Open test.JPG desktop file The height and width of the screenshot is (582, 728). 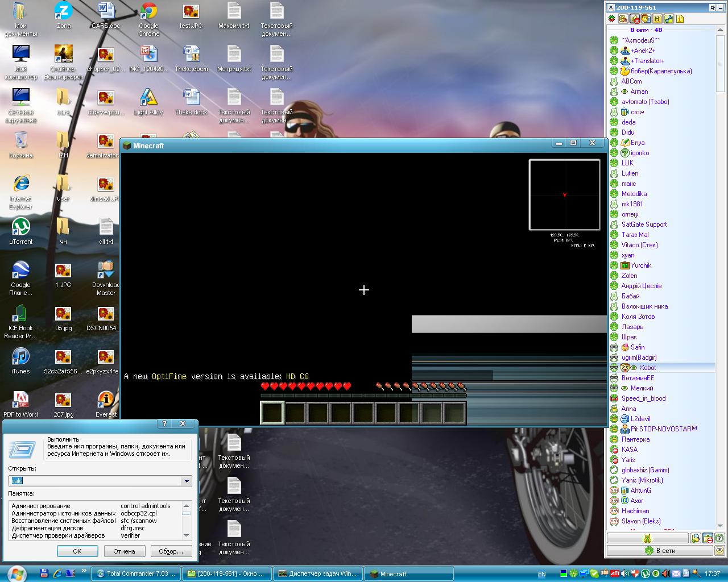191,15
